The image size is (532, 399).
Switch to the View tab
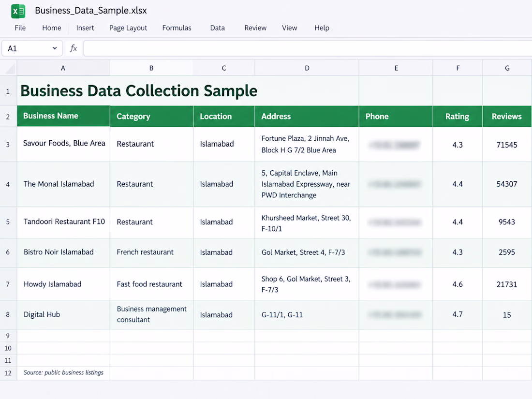[289, 28]
